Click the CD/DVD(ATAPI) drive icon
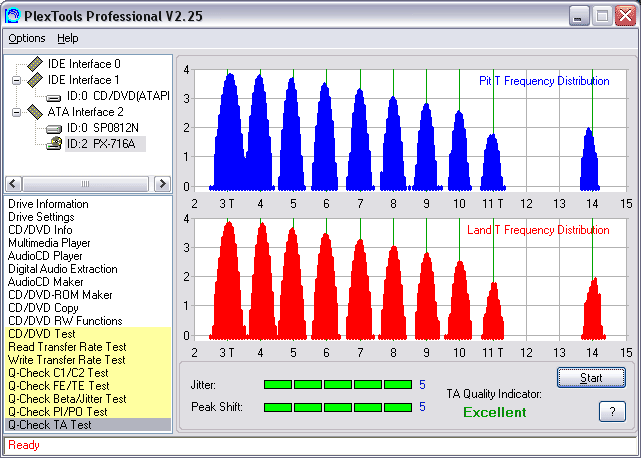The height and width of the screenshot is (458, 641). point(54,97)
